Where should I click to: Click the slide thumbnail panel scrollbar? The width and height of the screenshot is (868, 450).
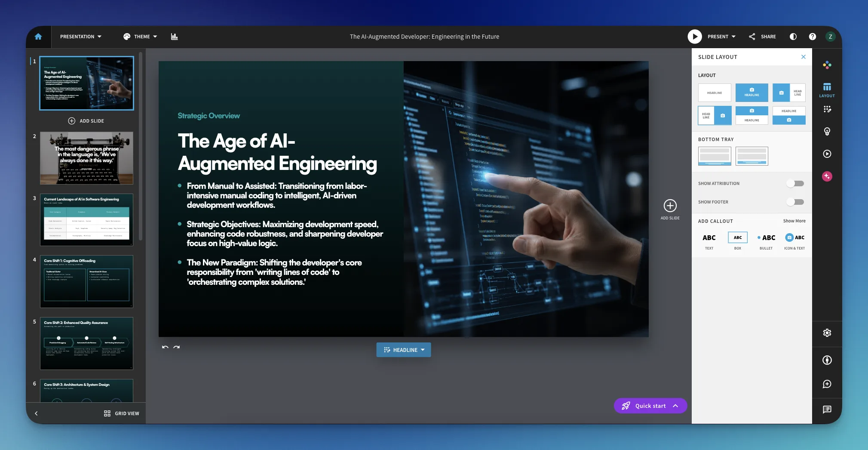[x=140, y=146]
